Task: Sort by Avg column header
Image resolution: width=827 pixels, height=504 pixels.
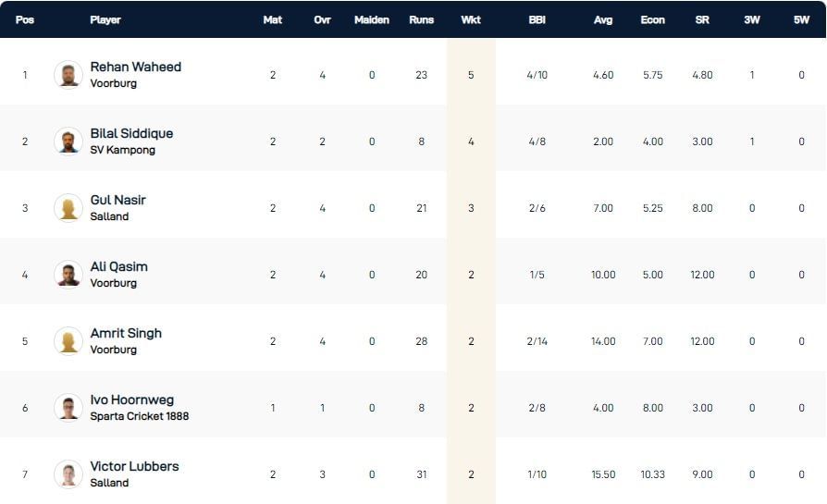Action: [603, 19]
